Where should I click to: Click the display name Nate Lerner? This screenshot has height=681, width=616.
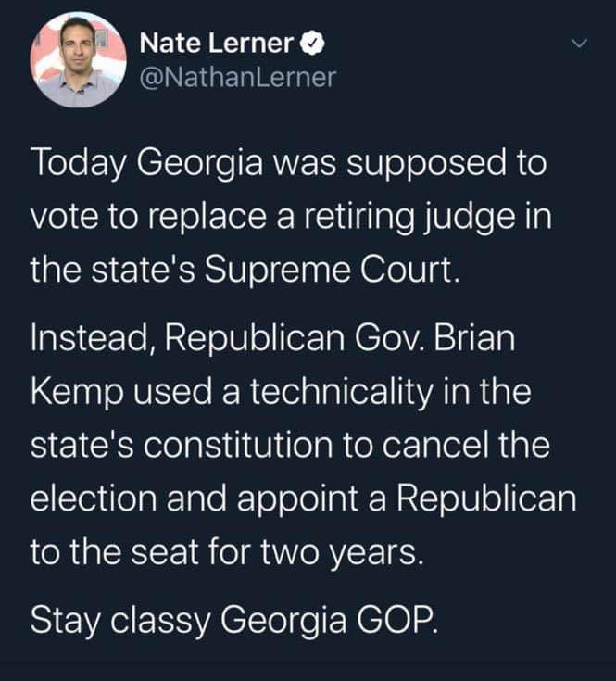point(217,44)
